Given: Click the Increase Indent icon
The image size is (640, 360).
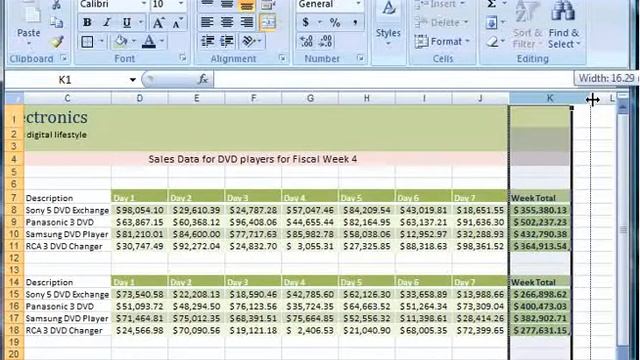Looking at the screenshot, I should point(227,41).
